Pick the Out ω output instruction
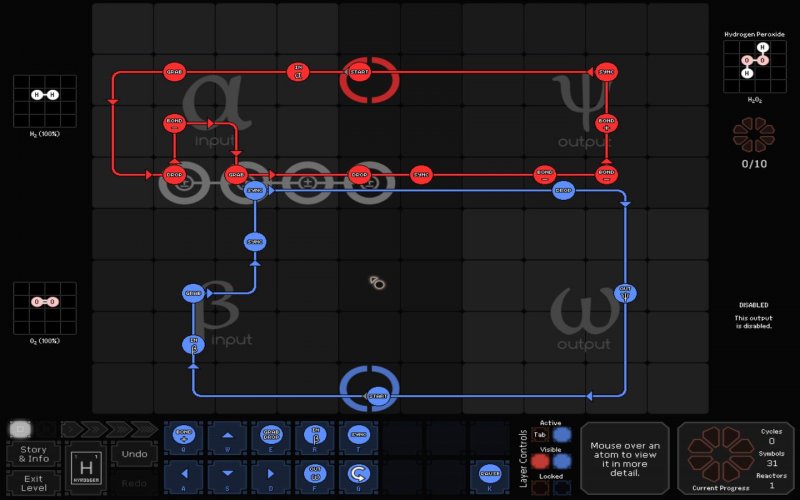The width and height of the screenshot is (800, 500). click(x=314, y=473)
